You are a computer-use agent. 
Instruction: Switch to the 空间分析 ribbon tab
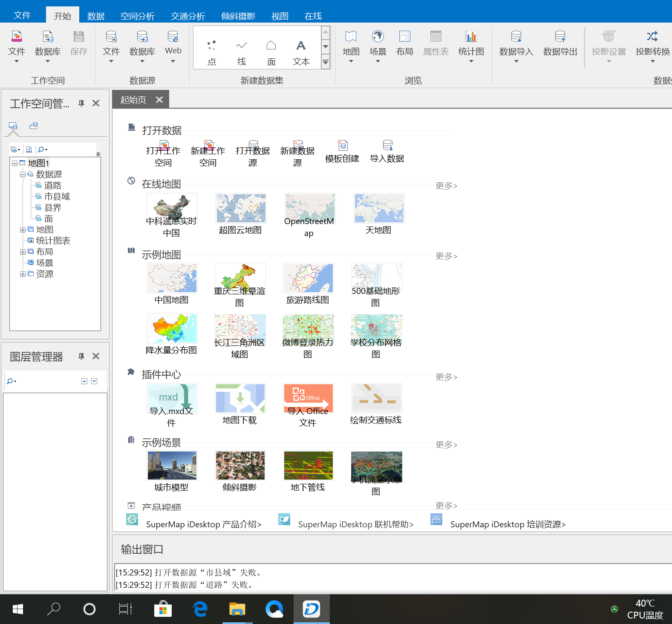[137, 16]
